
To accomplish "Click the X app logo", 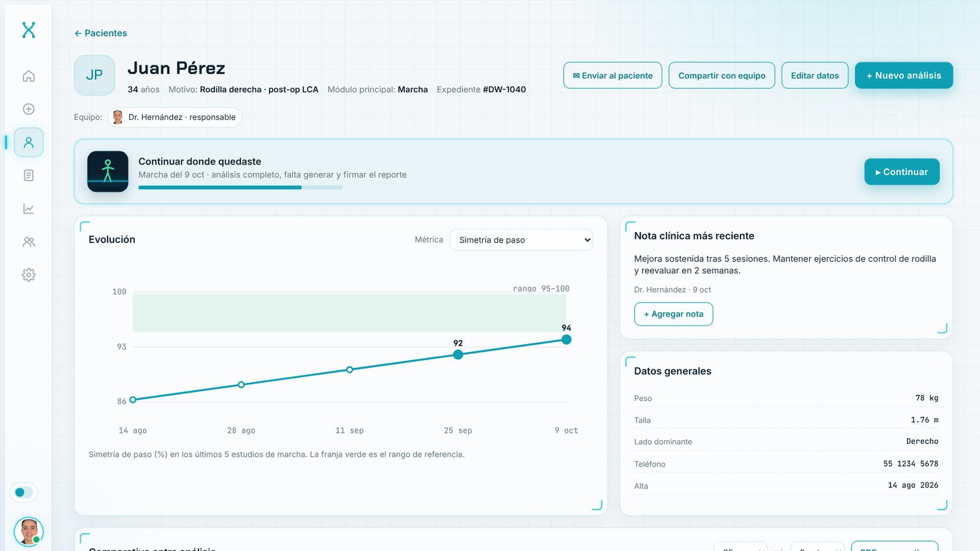I will [x=29, y=30].
